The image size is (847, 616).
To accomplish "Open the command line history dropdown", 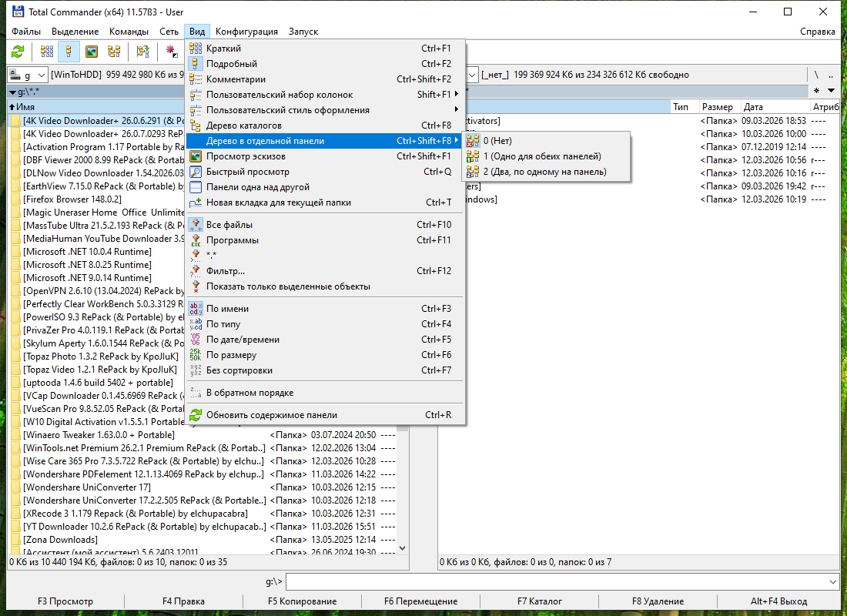I will click(x=832, y=582).
